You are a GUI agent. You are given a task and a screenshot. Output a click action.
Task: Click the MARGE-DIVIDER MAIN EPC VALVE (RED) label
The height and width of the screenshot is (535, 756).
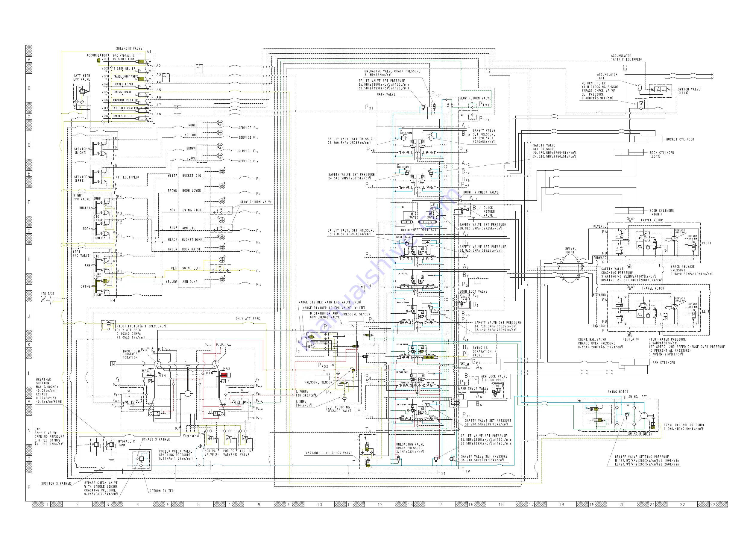(330, 302)
